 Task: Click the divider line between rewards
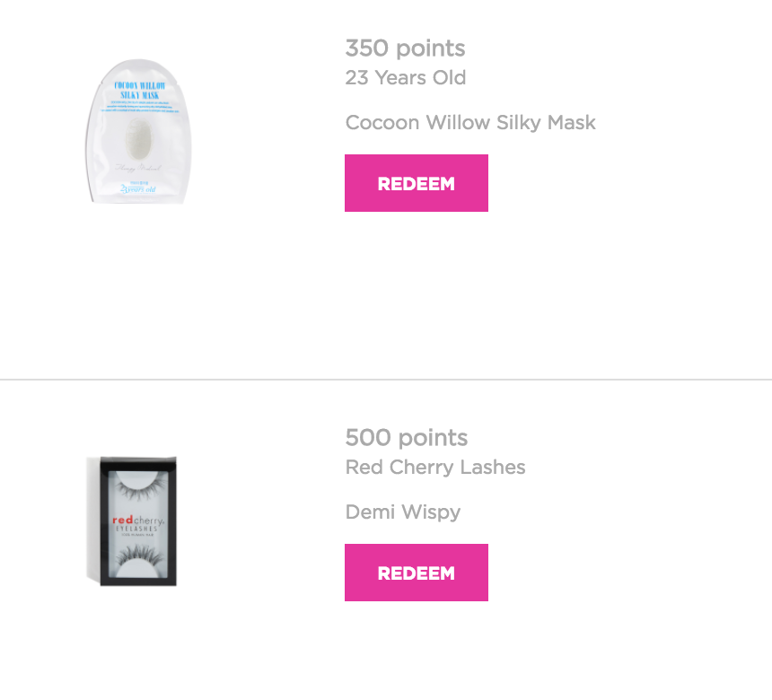pos(386,380)
